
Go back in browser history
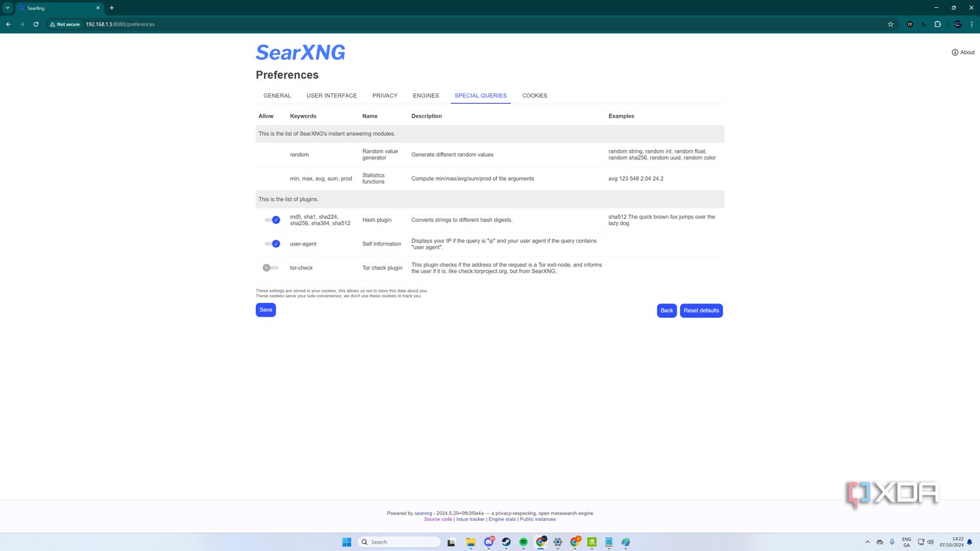point(8,24)
